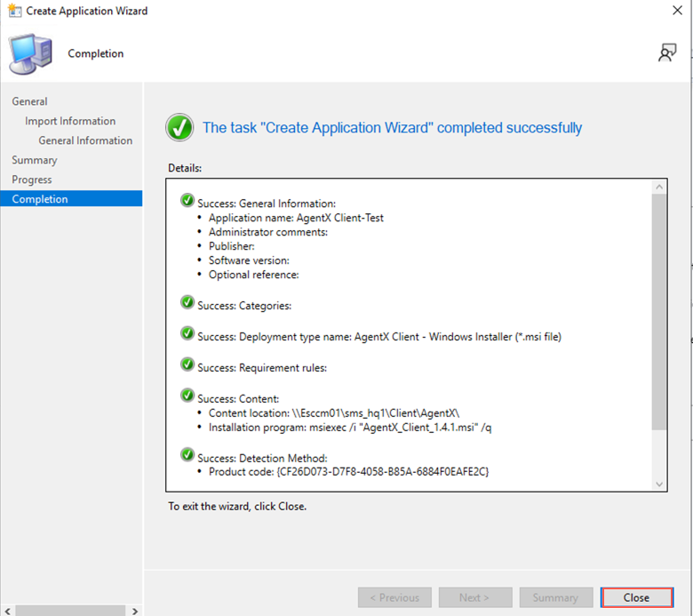
Task: Click the sidebar horizontal scroll left arrow
Action: (7, 612)
